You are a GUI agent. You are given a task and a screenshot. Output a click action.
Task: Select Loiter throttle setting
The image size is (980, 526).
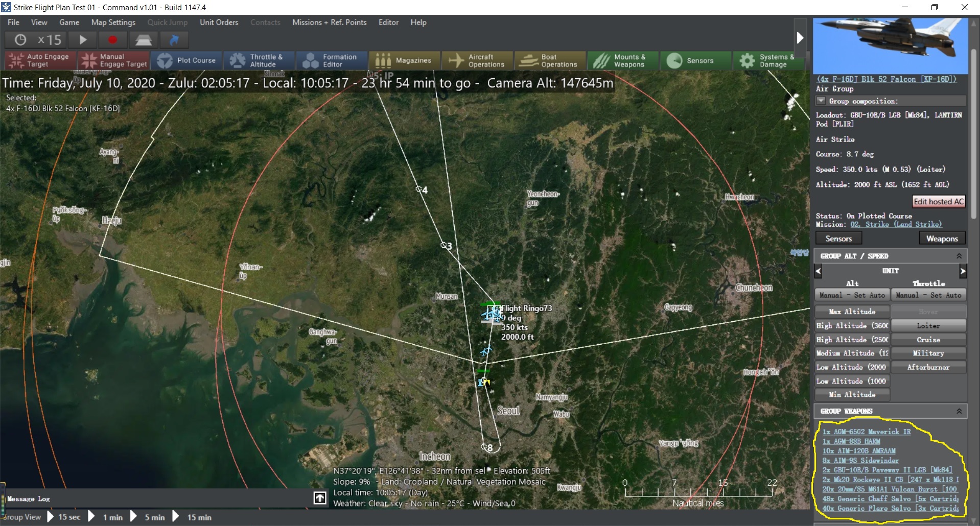click(928, 326)
